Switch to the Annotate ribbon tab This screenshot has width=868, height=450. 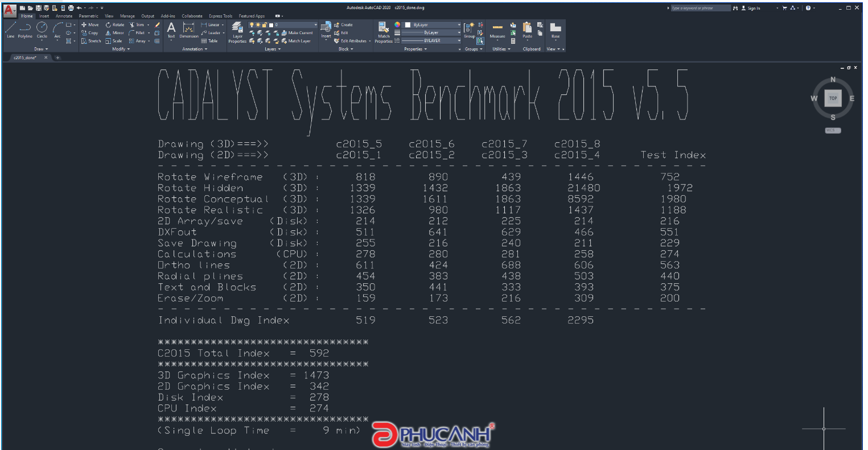pyautogui.click(x=64, y=16)
